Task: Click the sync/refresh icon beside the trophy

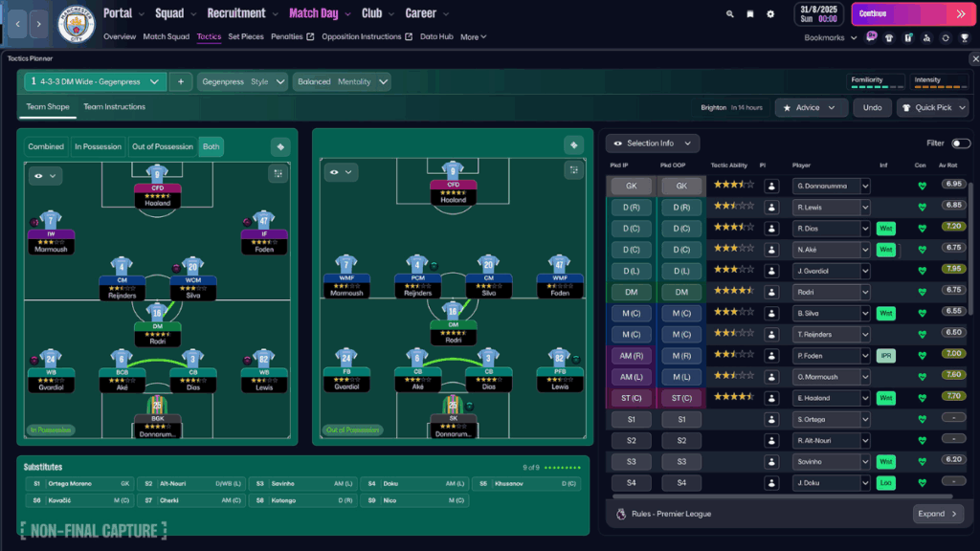Action: click(x=946, y=36)
